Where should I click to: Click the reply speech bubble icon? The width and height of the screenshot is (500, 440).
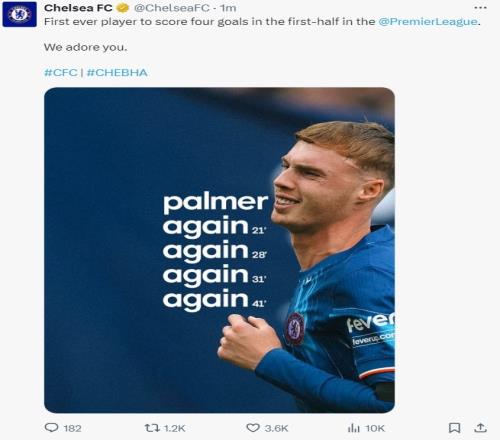[x=51, y=428]
